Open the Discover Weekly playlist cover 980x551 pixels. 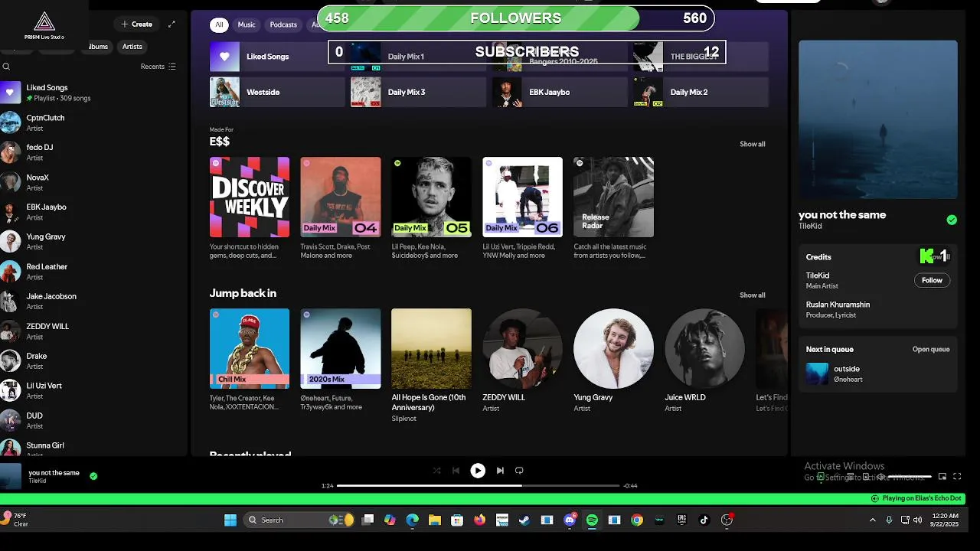250,197
